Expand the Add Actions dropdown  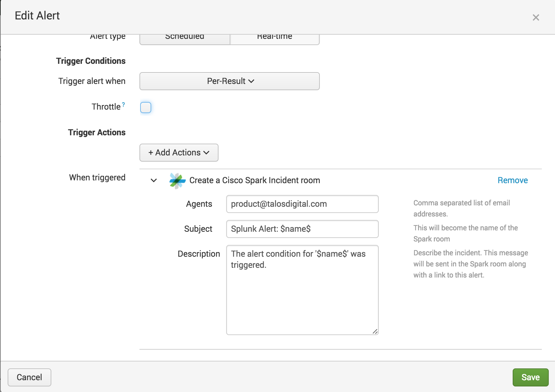coord(179,153)
